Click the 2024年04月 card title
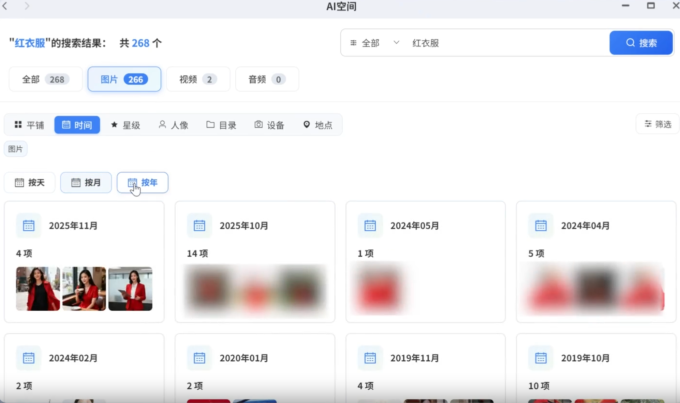680x403 pixels. [585, 226]
